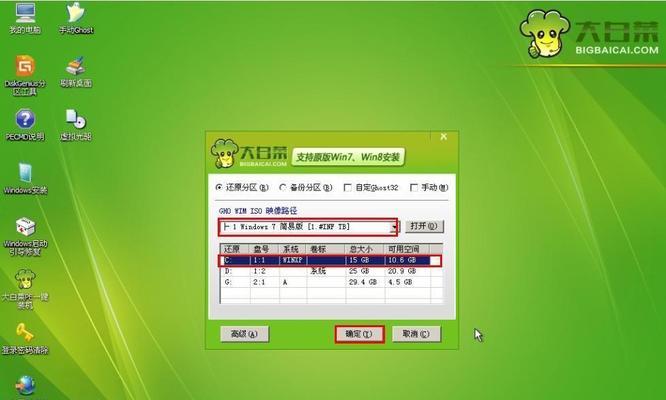
Task: Click the 总大小 column header
Action: pos(364,249)
